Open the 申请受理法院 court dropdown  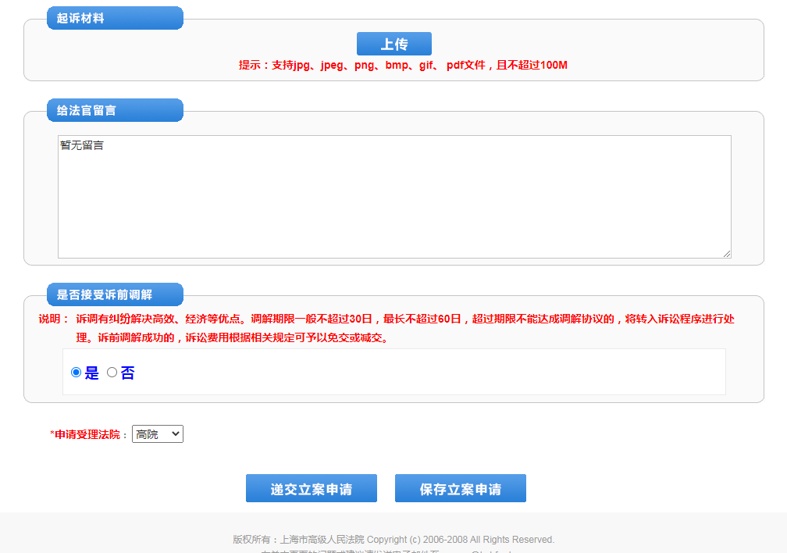pos(158,434)
